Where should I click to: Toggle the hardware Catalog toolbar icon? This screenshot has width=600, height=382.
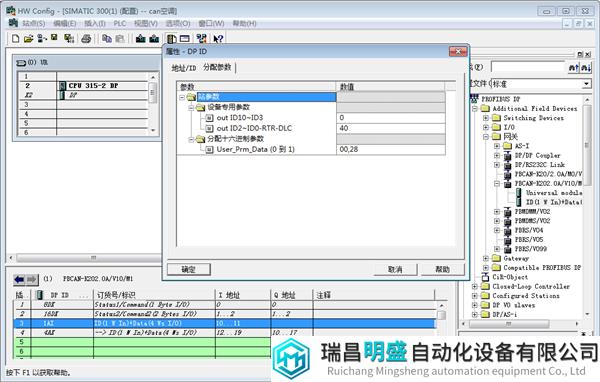click(x=171, y=38)
